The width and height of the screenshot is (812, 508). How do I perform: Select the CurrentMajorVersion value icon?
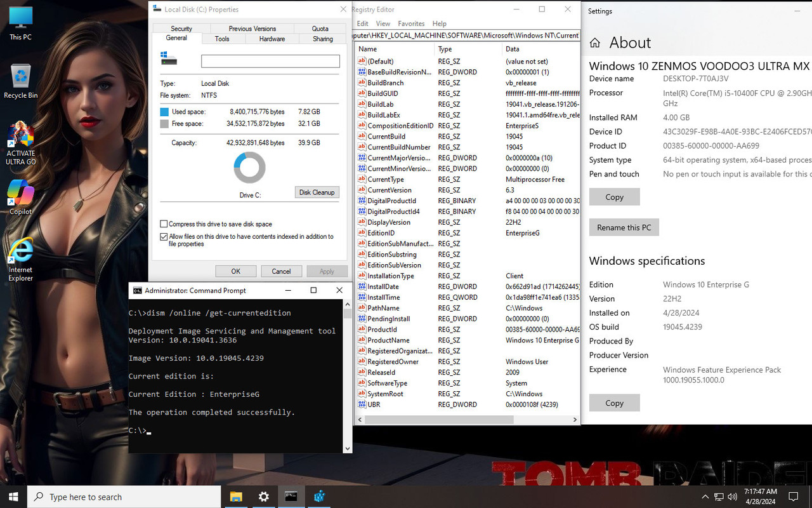coord(362,157)
